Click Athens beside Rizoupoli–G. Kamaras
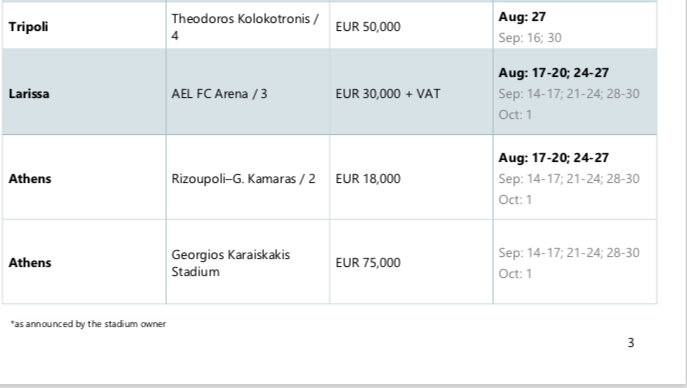This screenshot has width=687, height=388. click(30, 179)
